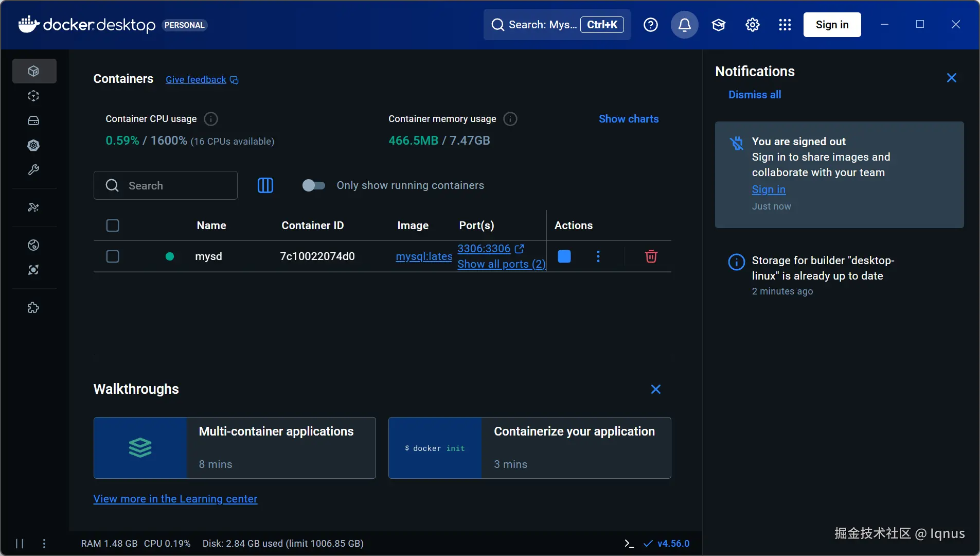
Task: Open the mysql:latest image link
Action: [424, 256]
